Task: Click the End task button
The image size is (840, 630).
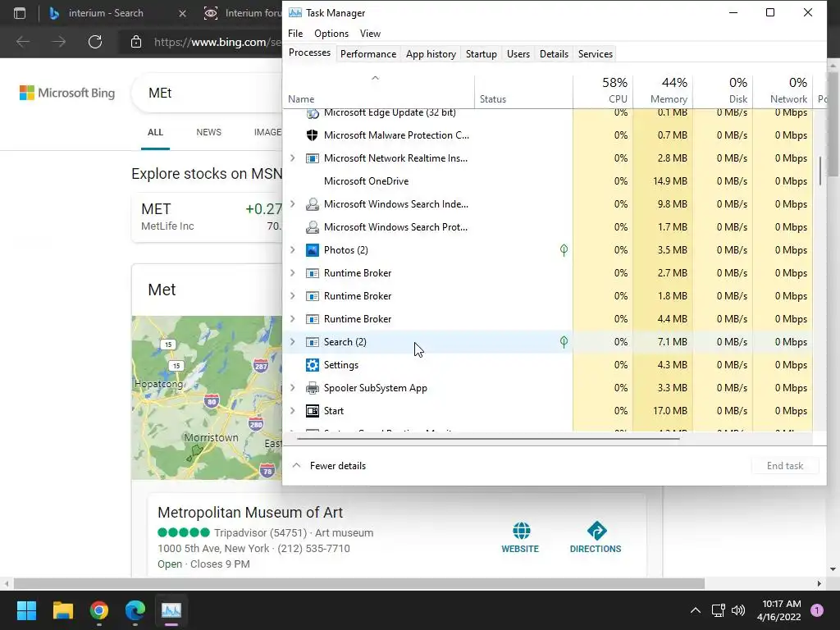Action: coord(785,466)
